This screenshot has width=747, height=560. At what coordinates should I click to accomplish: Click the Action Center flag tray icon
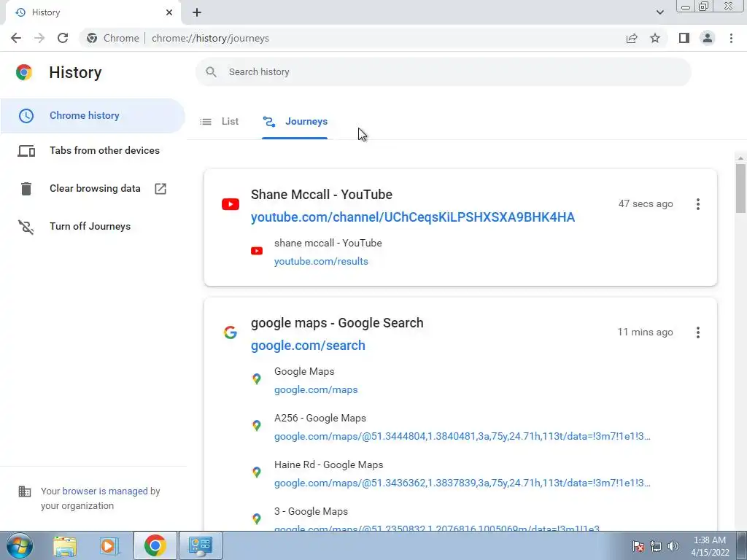[x=638, y=546]
